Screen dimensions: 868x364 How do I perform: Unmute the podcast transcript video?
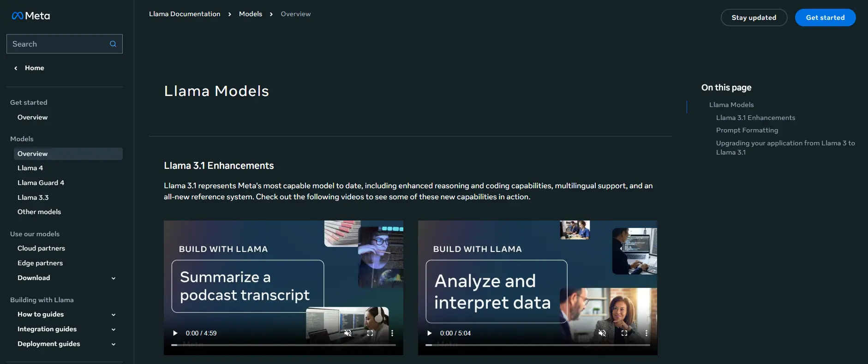click(x=348, y=333)
